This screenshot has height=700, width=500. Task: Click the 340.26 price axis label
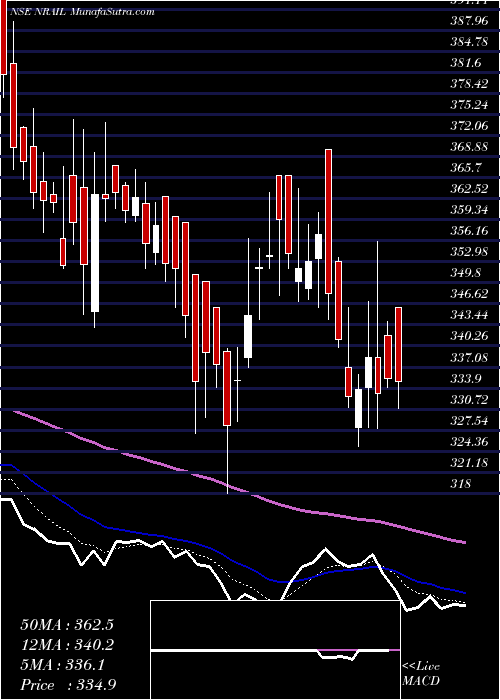tap(467, 336)
